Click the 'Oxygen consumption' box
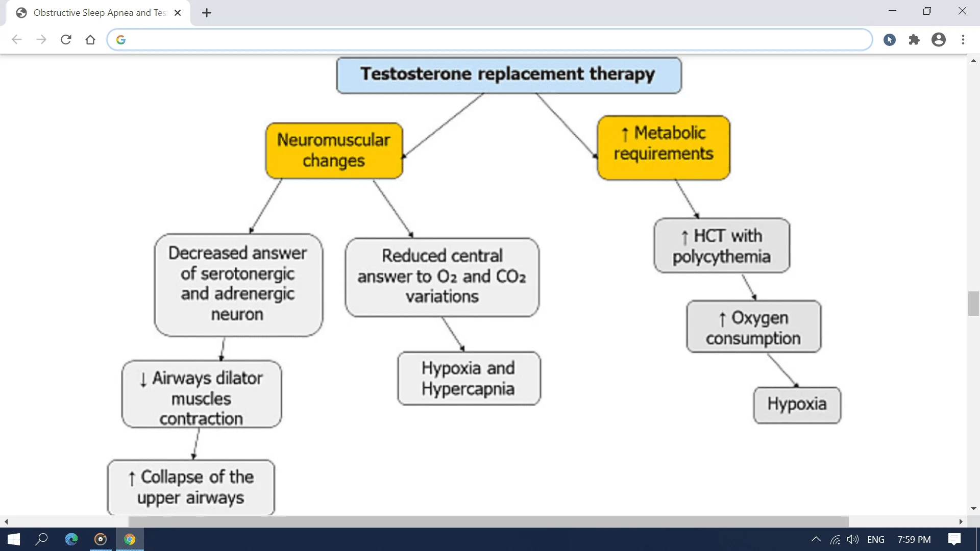This screenshot has height=551, width=980. tap(754, 327)
